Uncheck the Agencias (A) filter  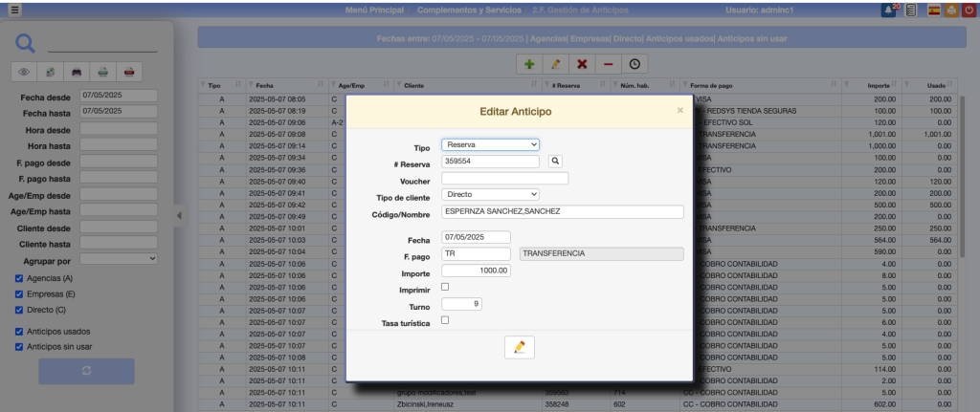(20, 279)
